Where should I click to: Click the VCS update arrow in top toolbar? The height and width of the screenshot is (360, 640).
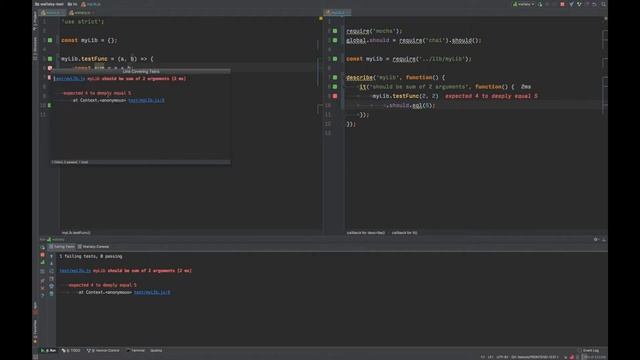click(x=571, y=4)
